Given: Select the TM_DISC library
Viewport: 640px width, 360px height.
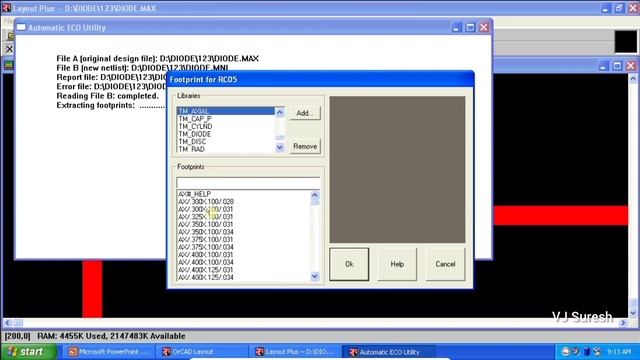Looking at the screenshot, I should (226, 142).
